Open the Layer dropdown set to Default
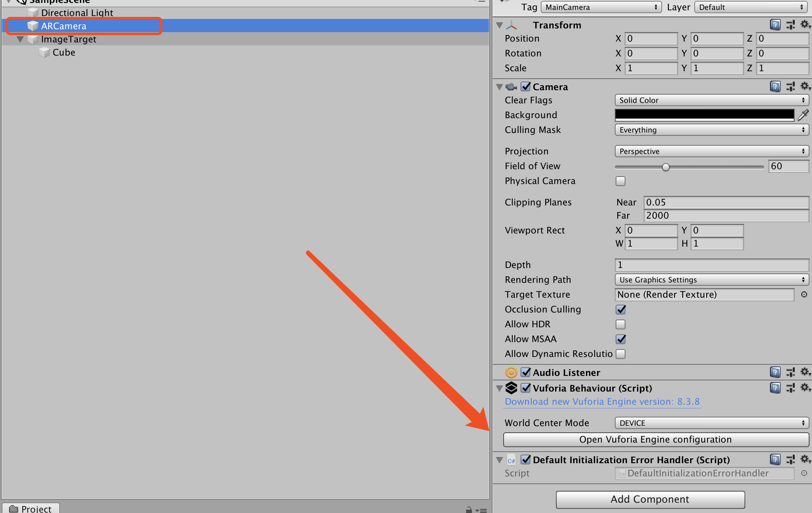 click(750, 7)
